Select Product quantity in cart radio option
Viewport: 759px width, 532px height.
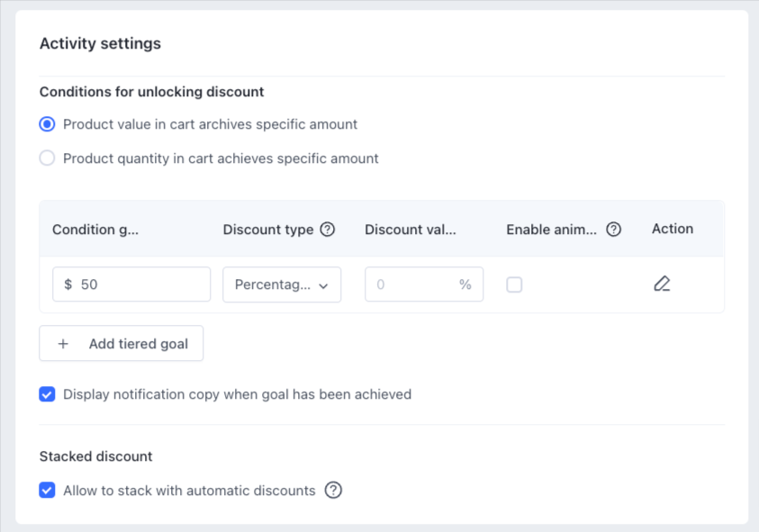click(48, 158)
